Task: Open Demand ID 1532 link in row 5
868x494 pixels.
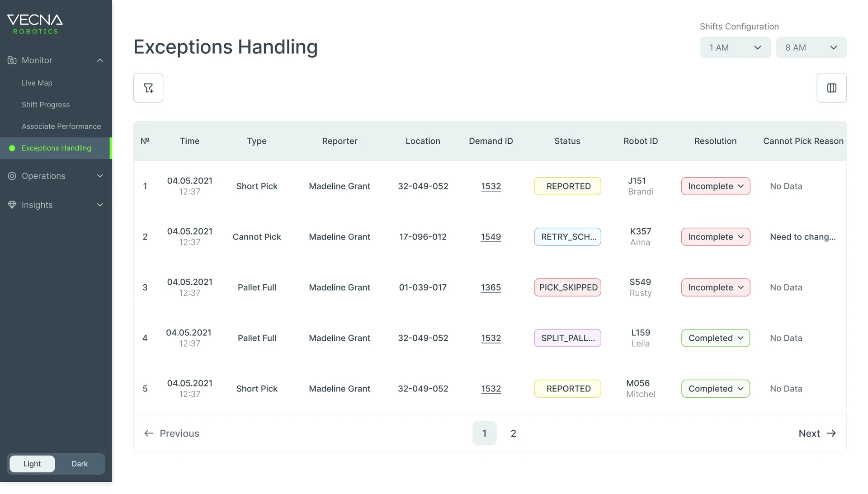Action: click(x=491, y=389)
